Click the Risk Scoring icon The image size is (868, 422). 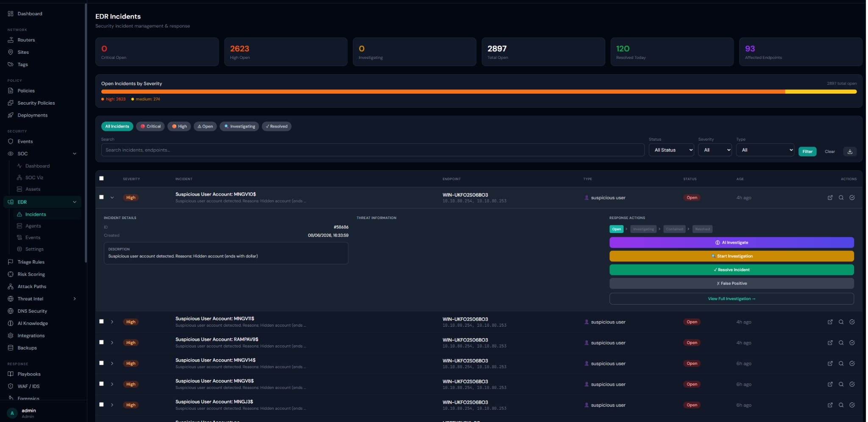11,274
